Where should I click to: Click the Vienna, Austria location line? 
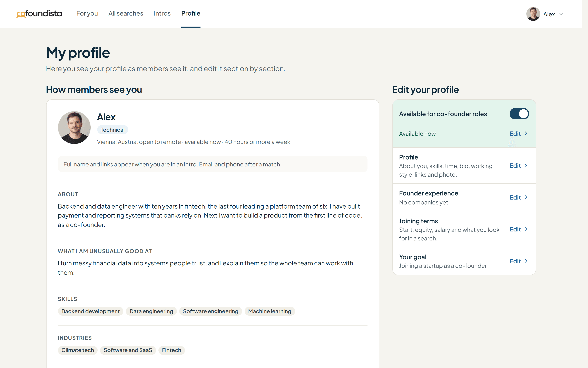coord(193,142)
